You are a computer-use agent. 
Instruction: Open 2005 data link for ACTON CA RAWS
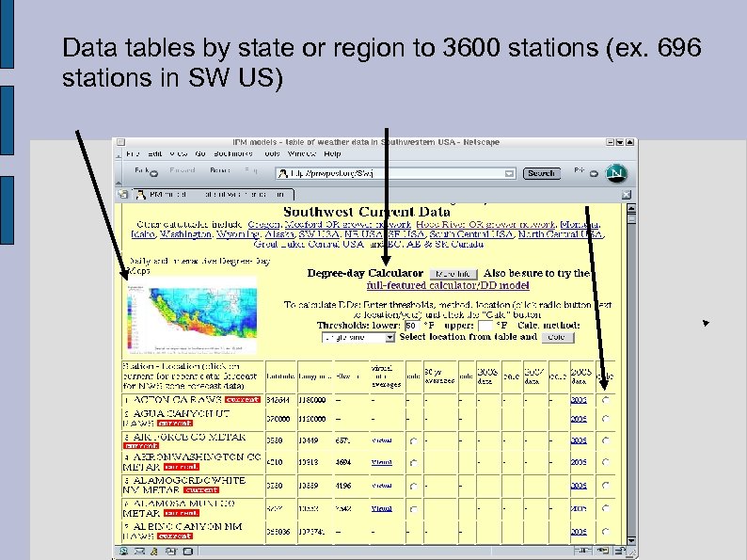point(579,400)
